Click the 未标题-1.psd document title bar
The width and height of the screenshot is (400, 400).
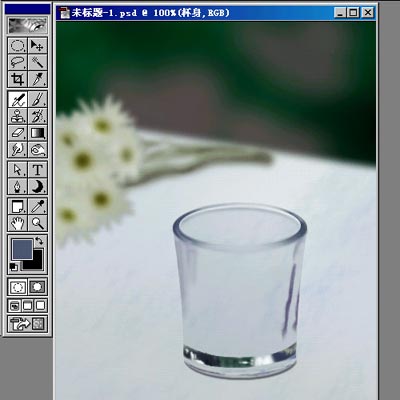(216, 13)
